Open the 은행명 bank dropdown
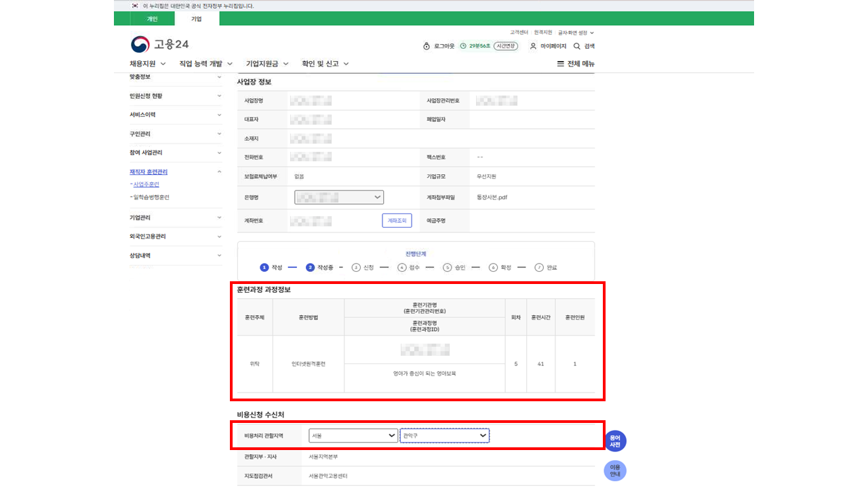Image resolution: width=868 pixels, height=488 pixels. (339, 197)
